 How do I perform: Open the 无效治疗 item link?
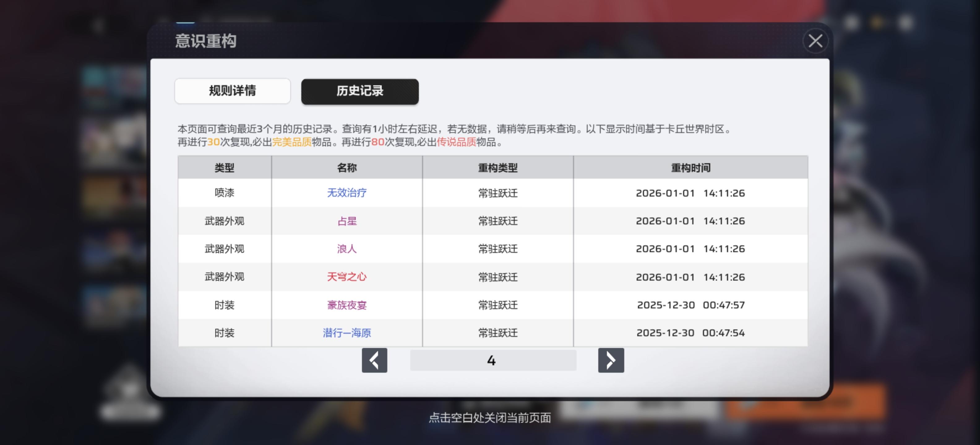click(346, 193)
